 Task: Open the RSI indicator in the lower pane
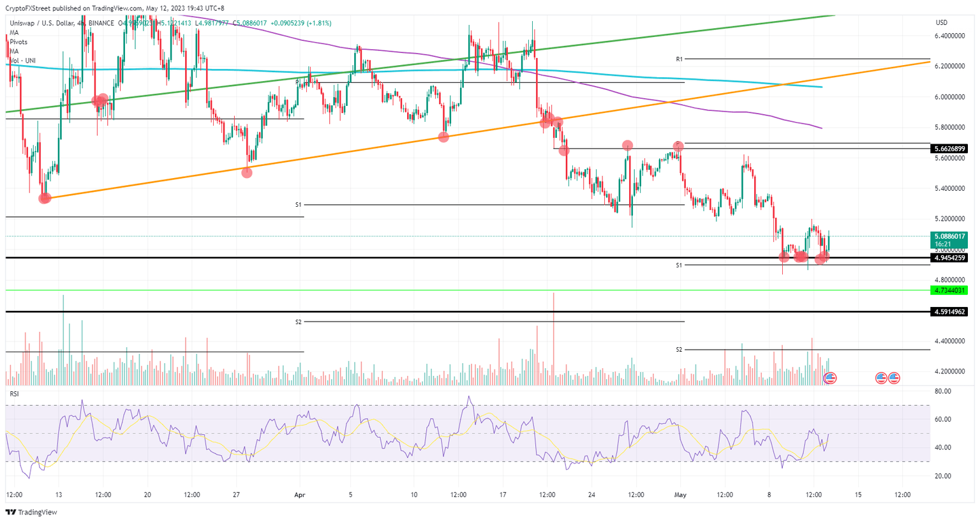tap(13, 392)
